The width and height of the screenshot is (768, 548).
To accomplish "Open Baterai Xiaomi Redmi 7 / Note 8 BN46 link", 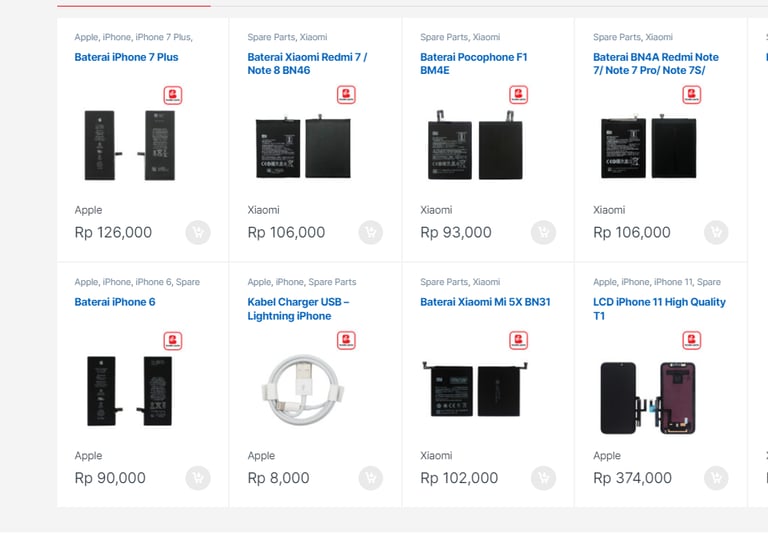I will click(307, 64).
